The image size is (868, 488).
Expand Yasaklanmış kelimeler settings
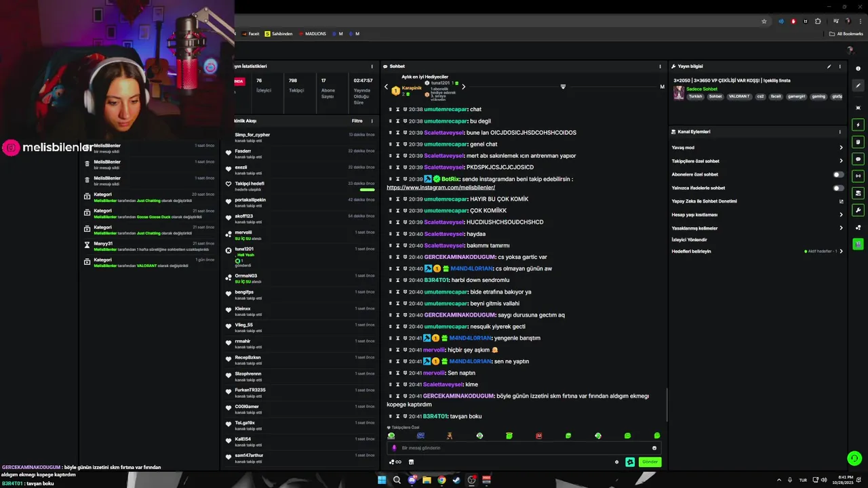pos(841,228)
